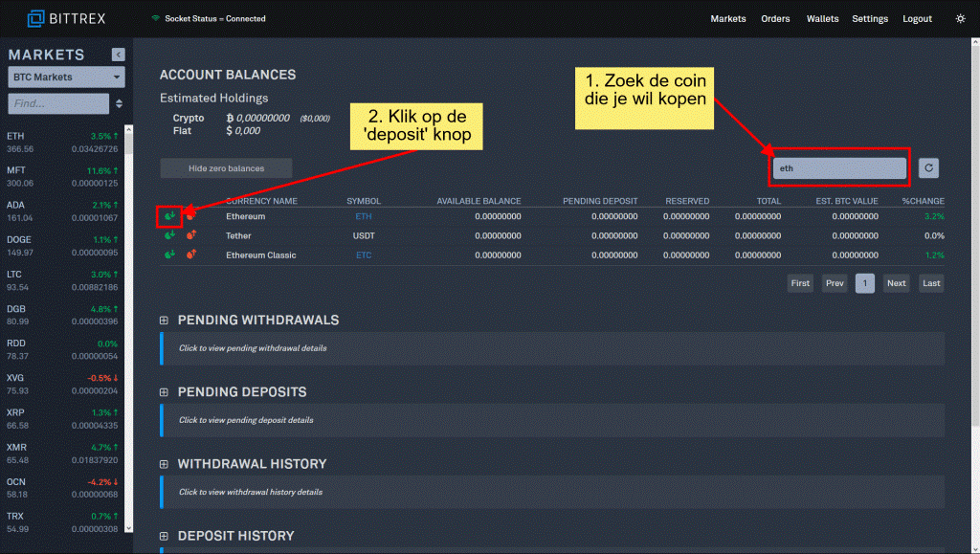Expand the Deposit History section

tap(164, 536)
